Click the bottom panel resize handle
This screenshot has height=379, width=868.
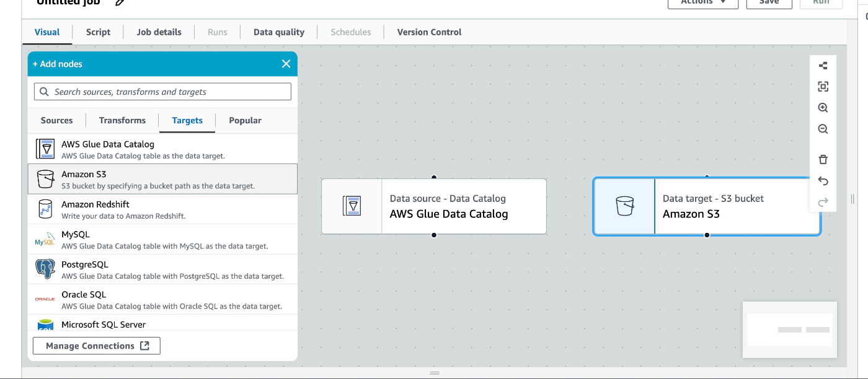coord(435,373)
